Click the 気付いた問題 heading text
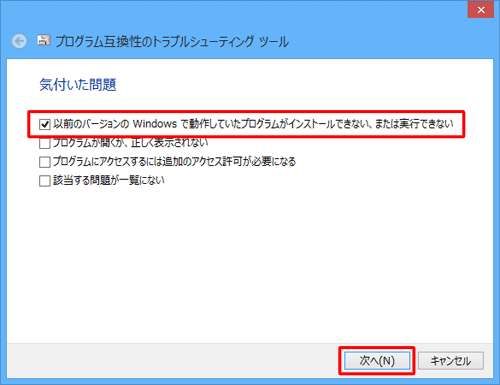This screenshot has height=385, width=500. (x=78, y=85)
